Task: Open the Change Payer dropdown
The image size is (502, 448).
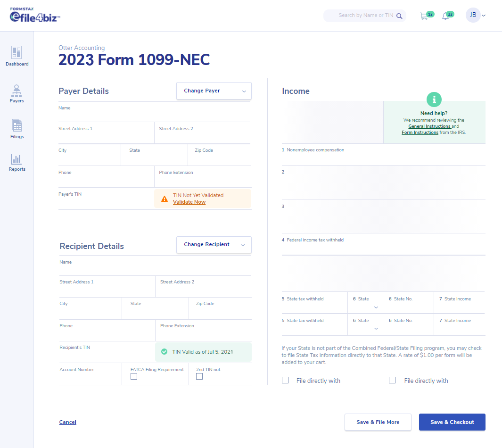Action: [214, 91]
